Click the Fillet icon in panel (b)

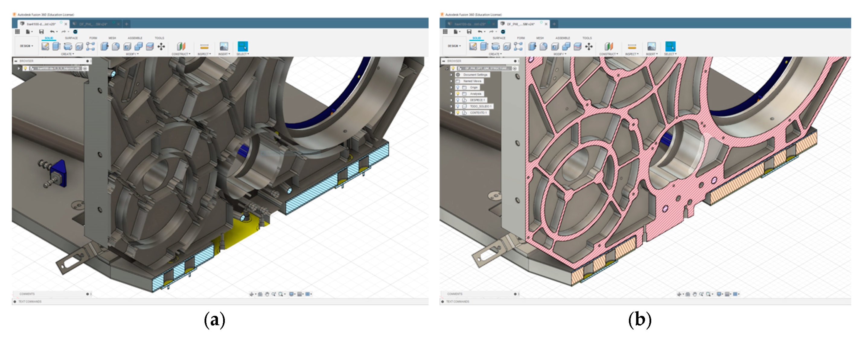point(543,46)
